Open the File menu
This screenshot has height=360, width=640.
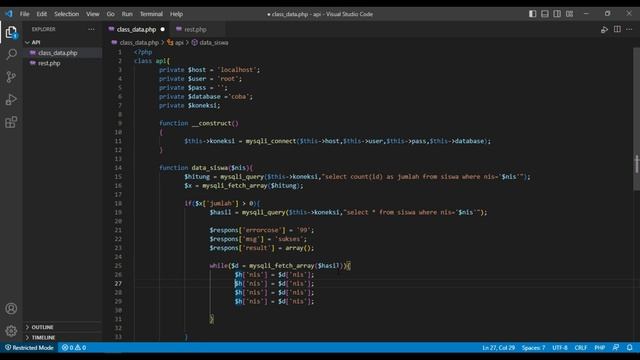coord(24,14)
